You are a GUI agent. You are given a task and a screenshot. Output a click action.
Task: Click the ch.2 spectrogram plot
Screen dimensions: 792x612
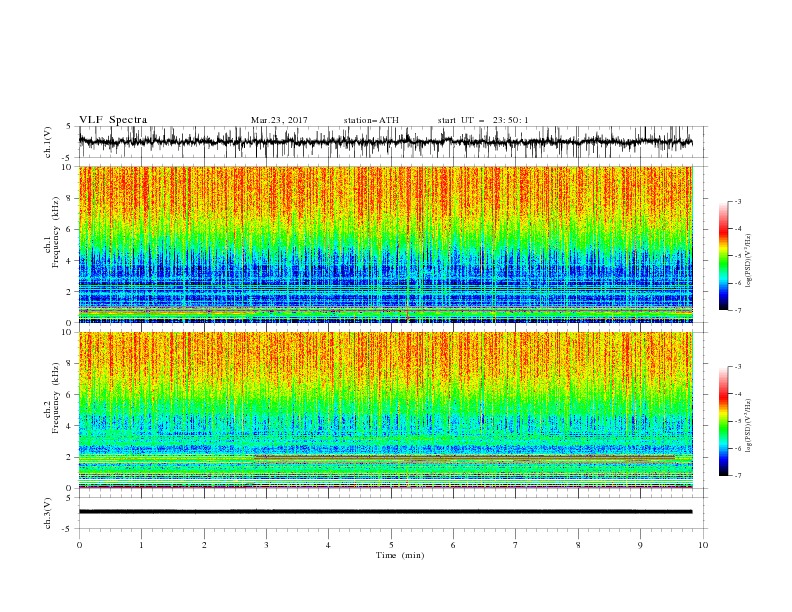pos(385,410)
